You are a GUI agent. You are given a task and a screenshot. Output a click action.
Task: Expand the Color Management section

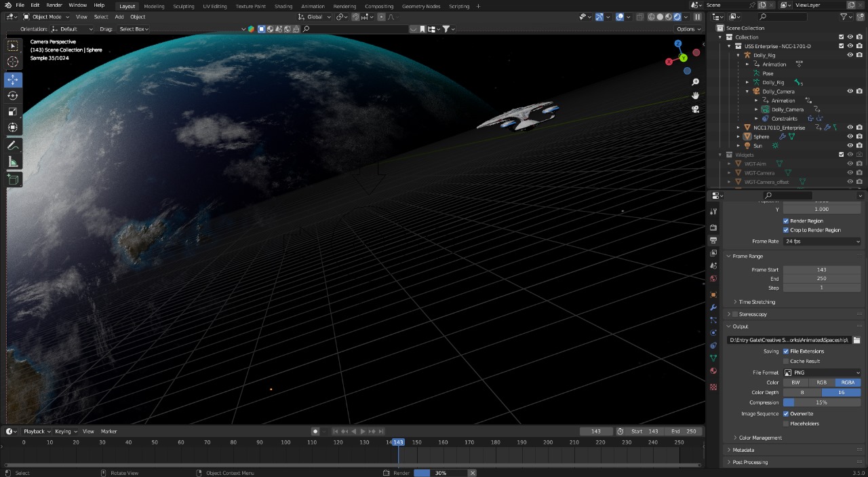pyautogui.click(x=760, y=438)
